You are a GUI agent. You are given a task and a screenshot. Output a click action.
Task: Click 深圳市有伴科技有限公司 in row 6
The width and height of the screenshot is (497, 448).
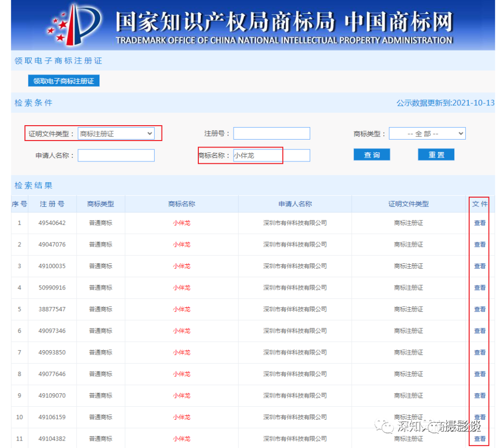pyautogui.click(x=295, y=330)
